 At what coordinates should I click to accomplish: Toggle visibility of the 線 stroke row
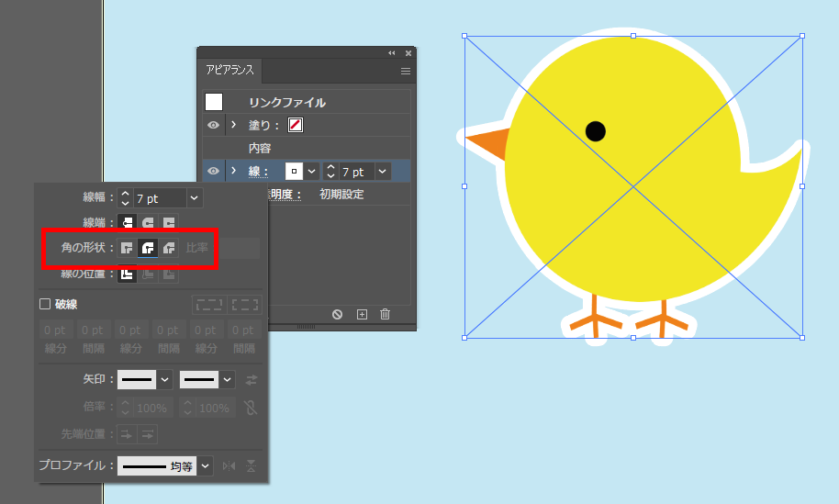(213, 172)
